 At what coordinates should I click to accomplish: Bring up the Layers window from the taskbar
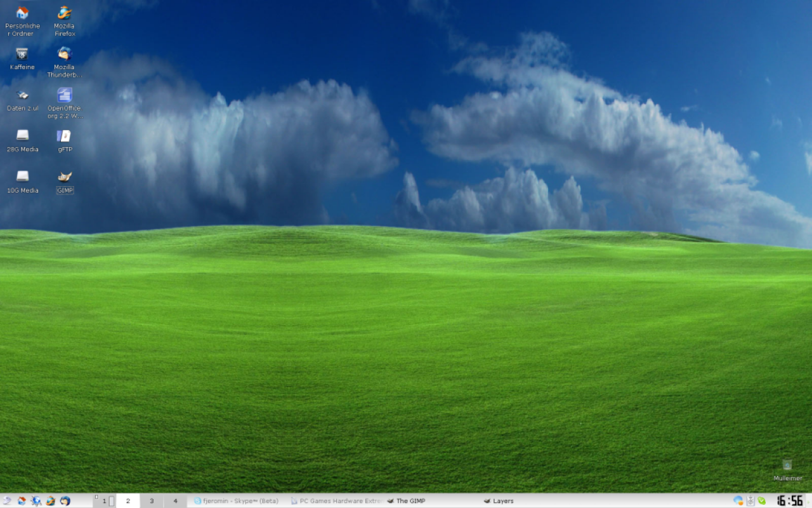pyautogui.click(x=530, y=501)
